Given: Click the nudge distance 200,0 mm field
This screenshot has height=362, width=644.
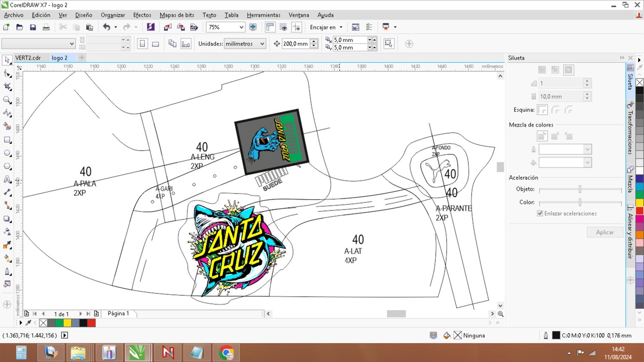Looking at the screenshot, I should click(295, 44).
